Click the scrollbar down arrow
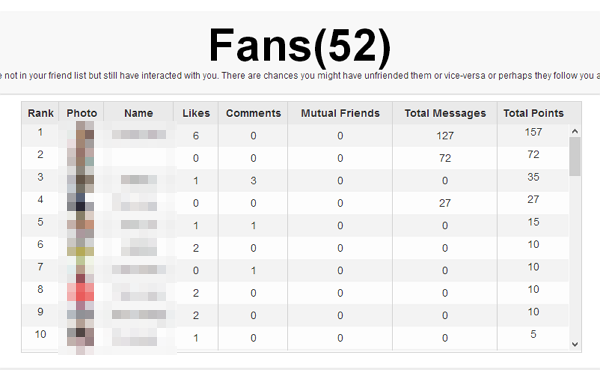The height and width of the screenshot is (370, 600). tap(574, 344)
